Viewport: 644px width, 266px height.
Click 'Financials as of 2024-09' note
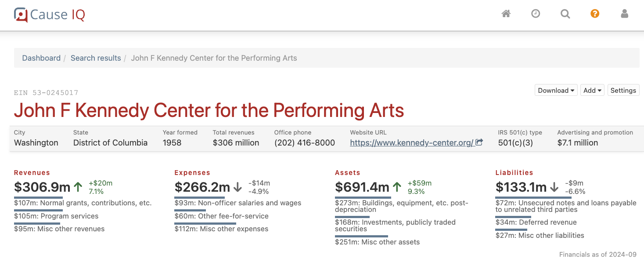click(x=598, y=255)
